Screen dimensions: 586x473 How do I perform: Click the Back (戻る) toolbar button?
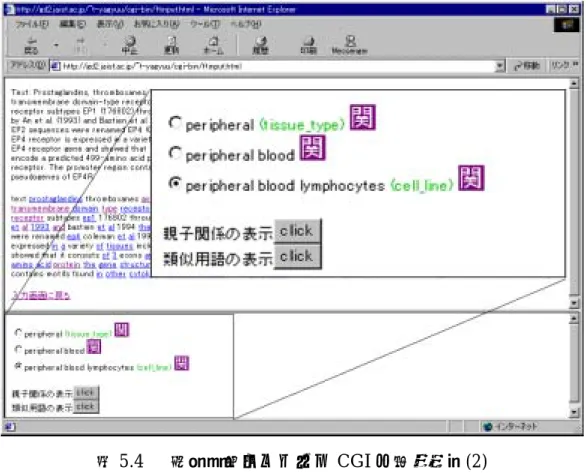coord(31,46)
